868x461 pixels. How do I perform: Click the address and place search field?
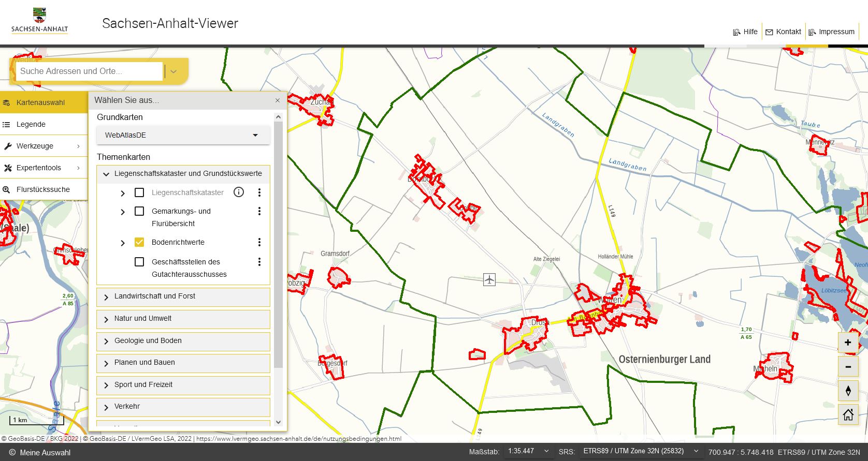click(89, 71)
